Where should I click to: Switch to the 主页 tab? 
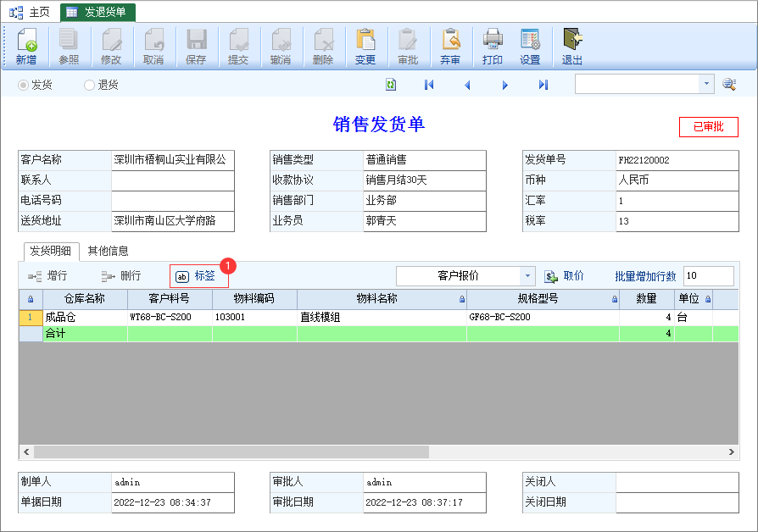(x=30, y=12)
